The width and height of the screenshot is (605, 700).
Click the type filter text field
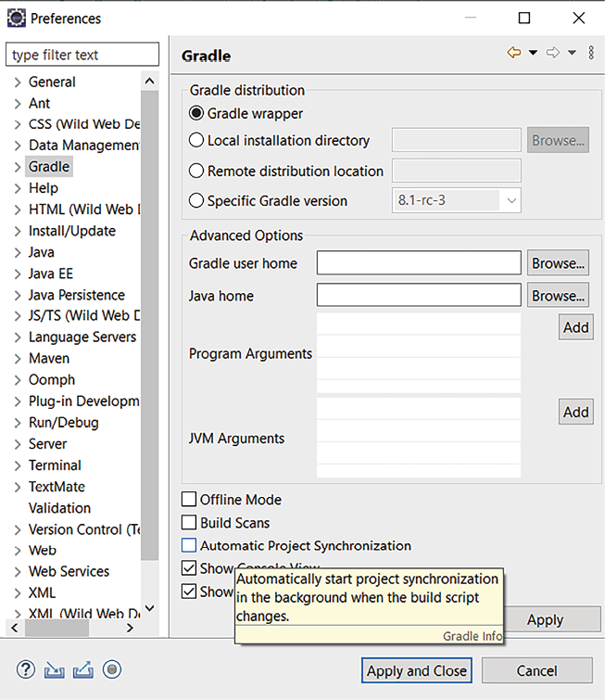(83, 56)
